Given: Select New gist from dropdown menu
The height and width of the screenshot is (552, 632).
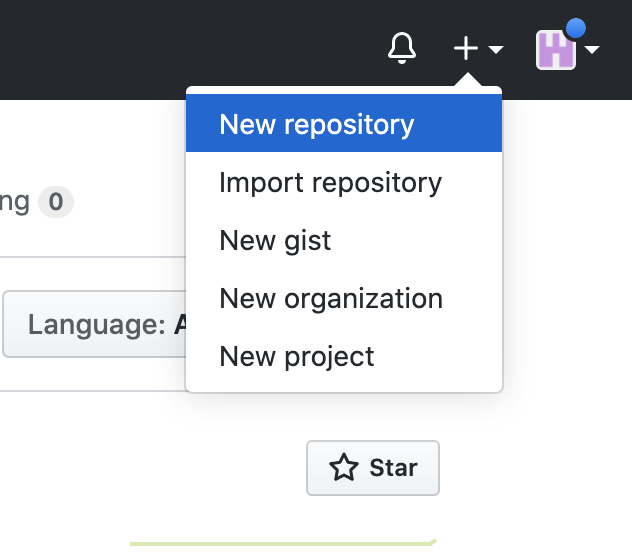Looking at the screenshot, I should point(275,241).
